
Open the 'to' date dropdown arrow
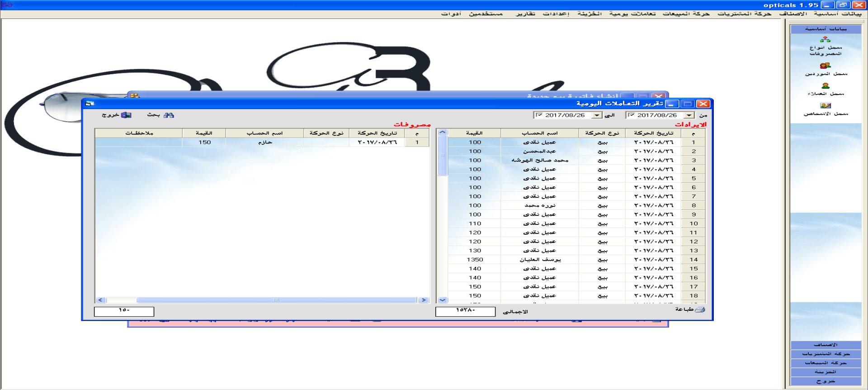point(597,115)
